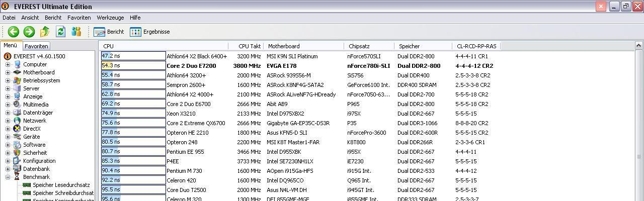This screenshot has width=644, height=201.
Task: Select the Server icon in tree
Action: click(x=17, y=88)
